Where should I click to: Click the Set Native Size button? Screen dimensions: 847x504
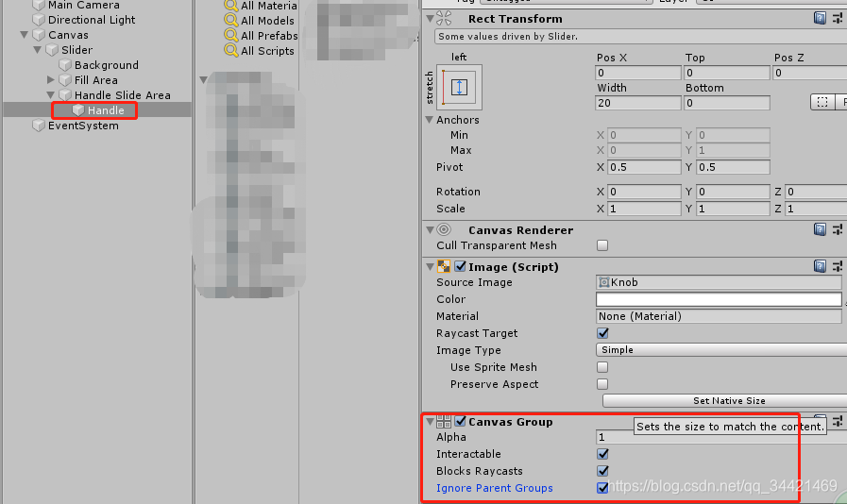[725, 401]
